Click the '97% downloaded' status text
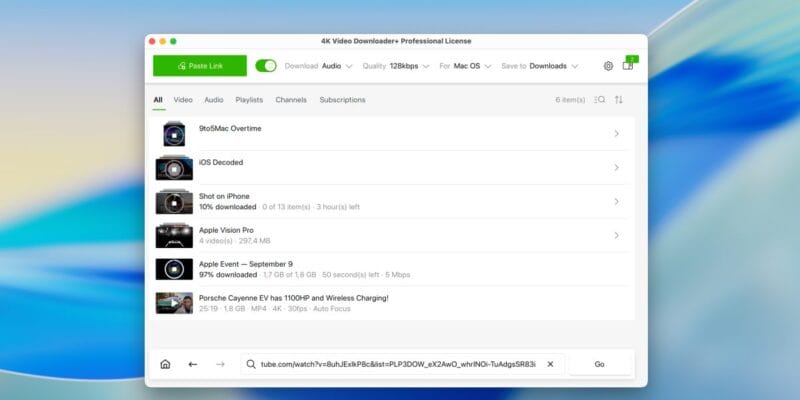 pyautogui.click(x=228, y=275)
